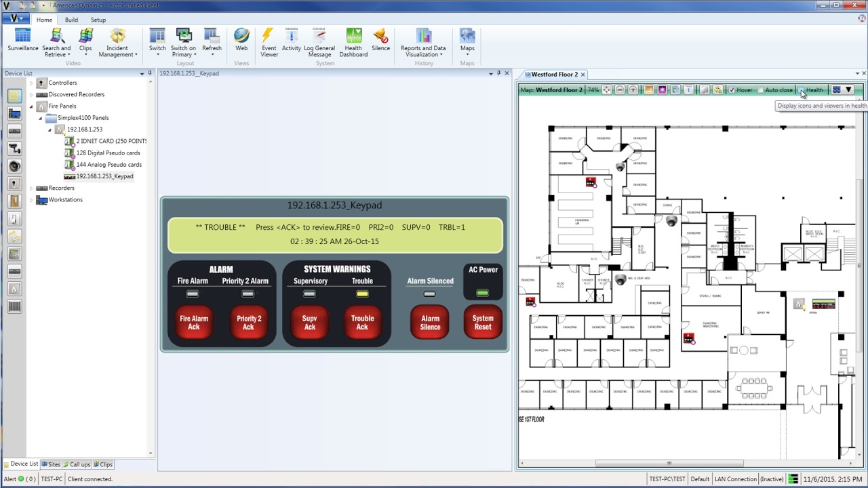Screen dimensions: 868x488
Task: Select the Clips bottom tab
Action: tap(103, 464)
